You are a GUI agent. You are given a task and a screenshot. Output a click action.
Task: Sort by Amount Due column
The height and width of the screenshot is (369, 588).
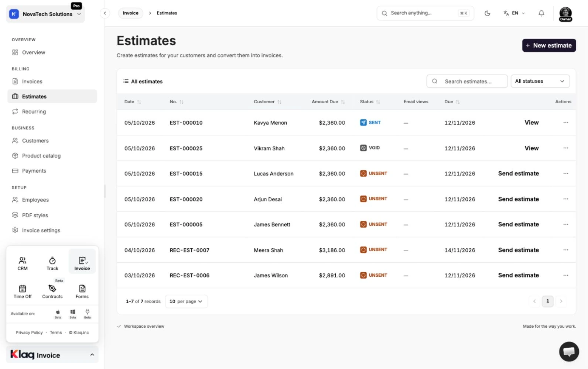(328, 102)
